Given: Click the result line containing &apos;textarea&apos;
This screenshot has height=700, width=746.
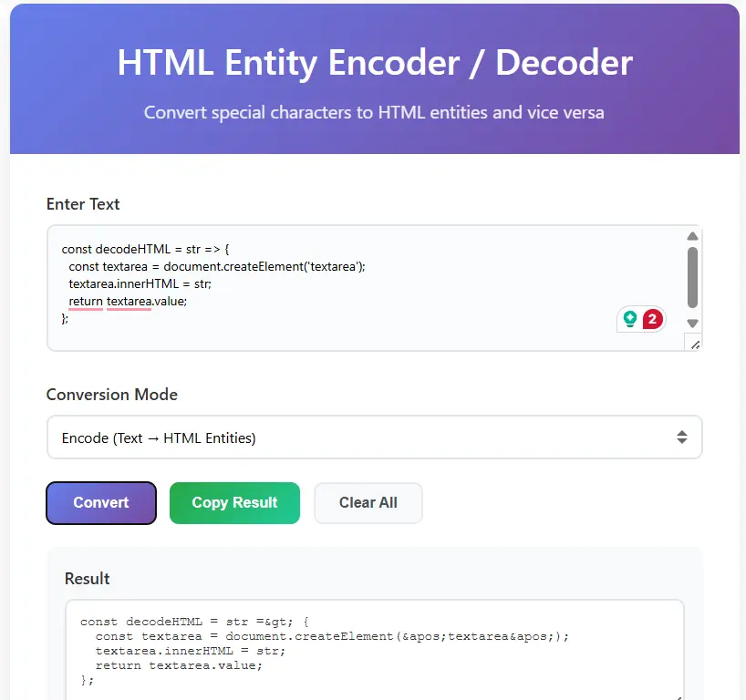Looking at the screenshot, I should tap(332, 636).
